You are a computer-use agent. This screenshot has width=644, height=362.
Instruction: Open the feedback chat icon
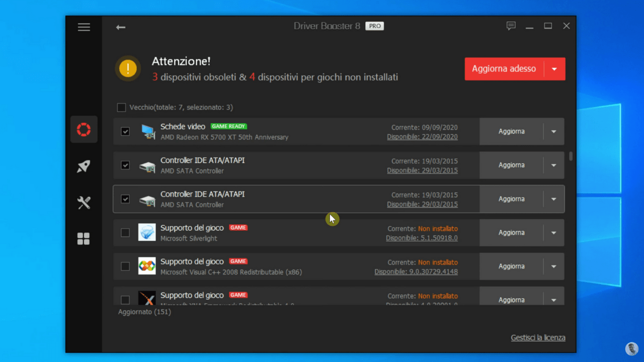[511, 26]
